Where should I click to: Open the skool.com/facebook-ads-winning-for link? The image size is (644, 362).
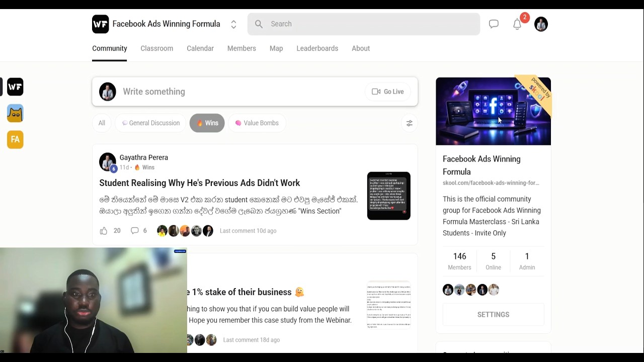491,183
